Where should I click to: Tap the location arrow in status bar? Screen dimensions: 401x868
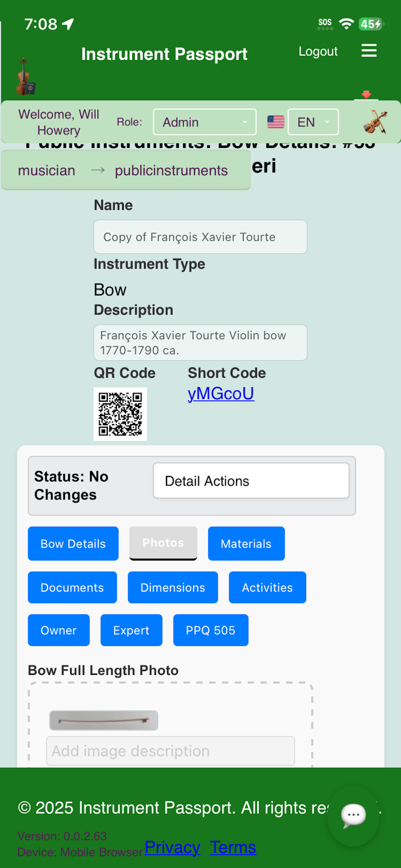[x=68, y=24]
